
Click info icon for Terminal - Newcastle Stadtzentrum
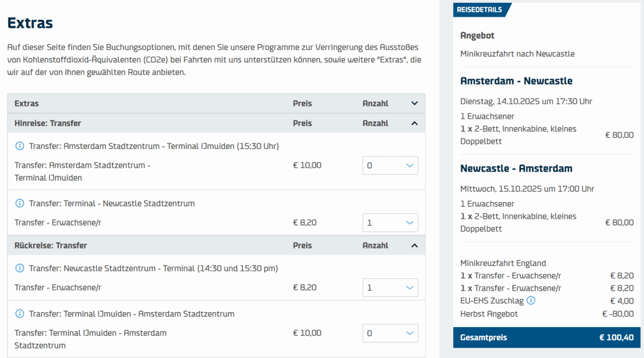click(19, 203)
